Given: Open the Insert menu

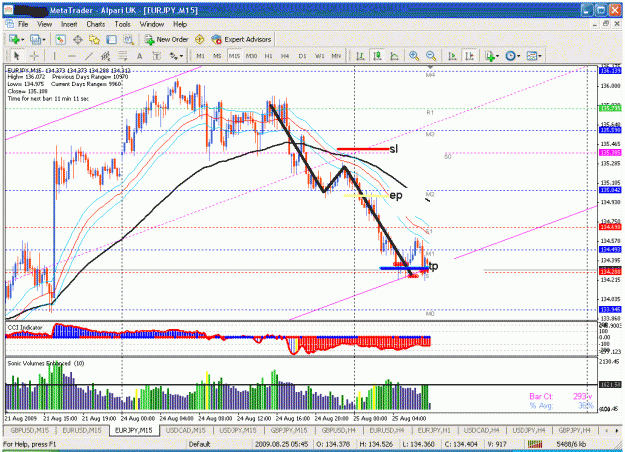Looking at the screenshot, I should pyautogui.click(x=69, y=24).
